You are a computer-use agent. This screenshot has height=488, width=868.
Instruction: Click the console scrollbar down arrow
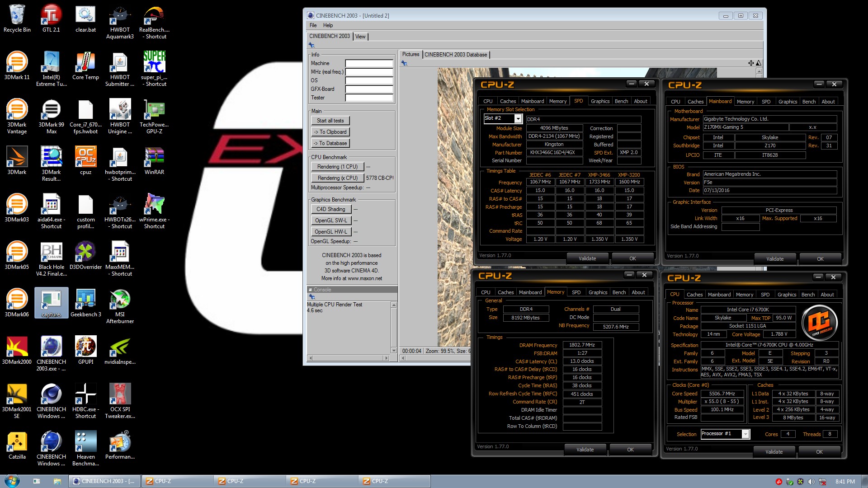[x=394, y=351]
